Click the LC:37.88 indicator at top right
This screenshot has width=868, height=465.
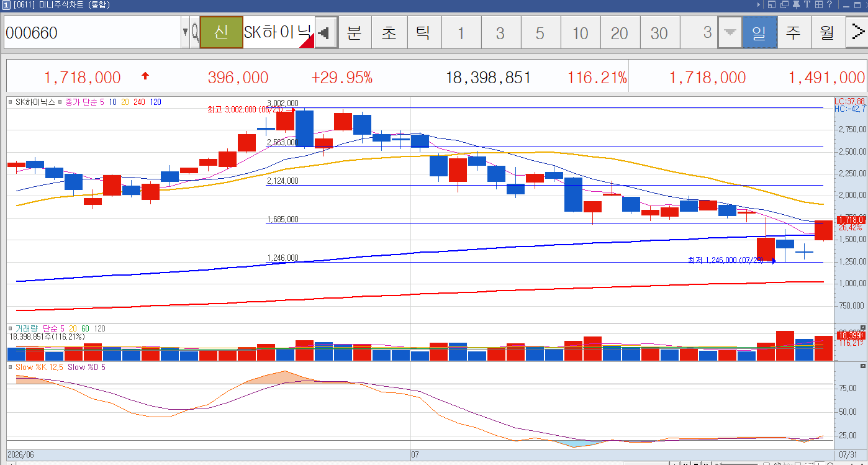click(851, 101)
